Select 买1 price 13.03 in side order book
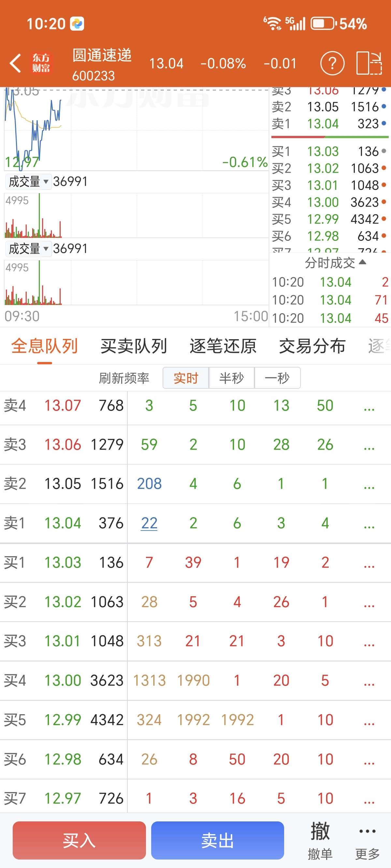The image size is (391, 868). pos(323,151)
